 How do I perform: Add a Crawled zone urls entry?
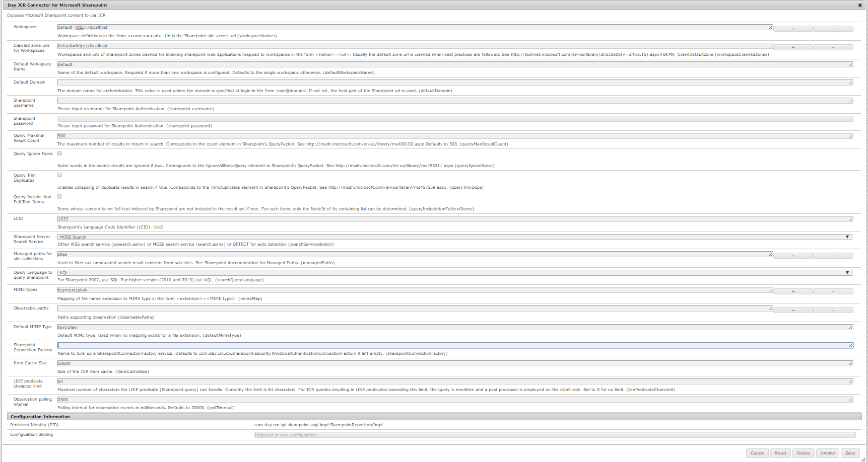[793, 47]
